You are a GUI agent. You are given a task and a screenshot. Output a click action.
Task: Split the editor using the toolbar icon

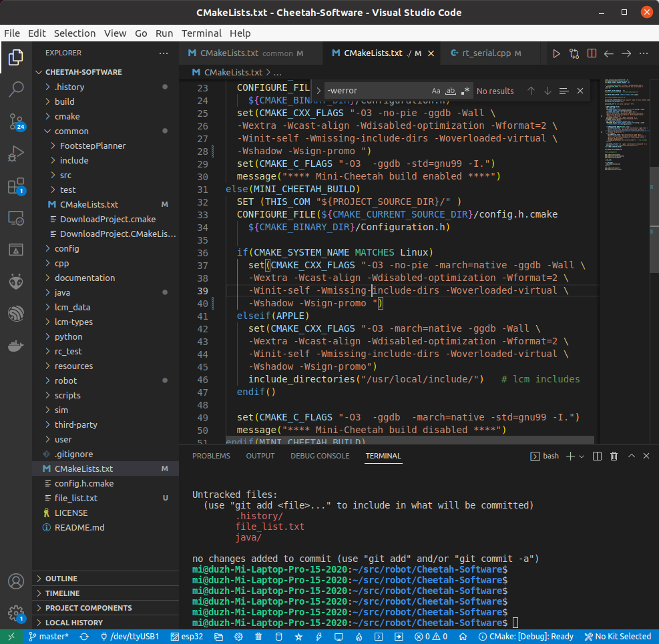click(x=592, y=53)
